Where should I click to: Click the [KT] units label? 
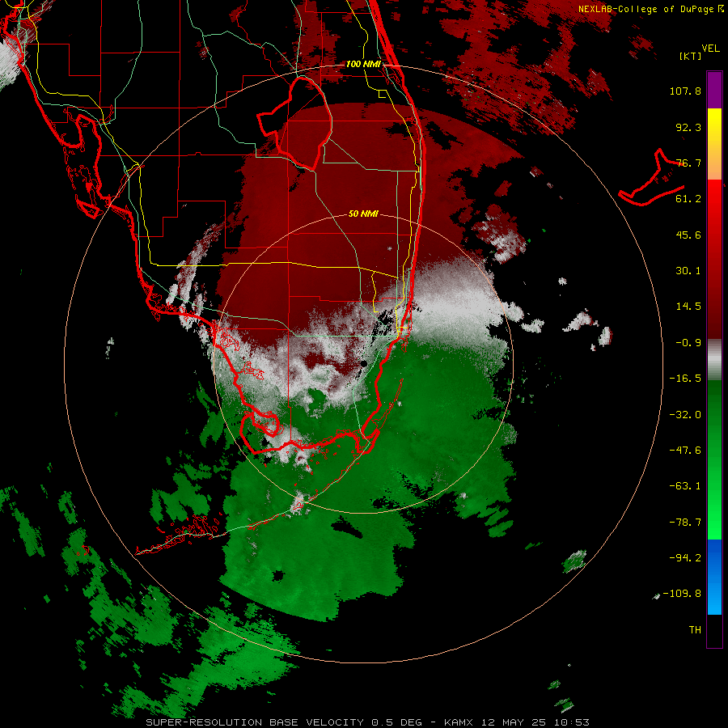point(691,56)
